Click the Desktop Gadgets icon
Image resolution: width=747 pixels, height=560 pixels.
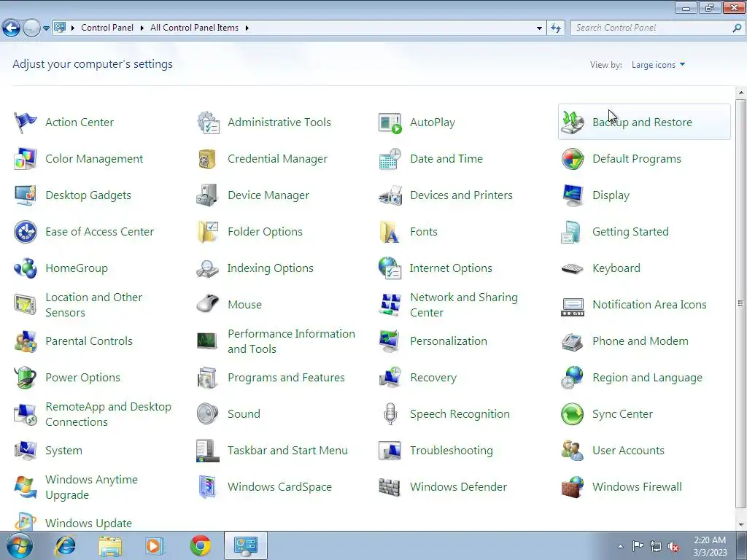26,195
